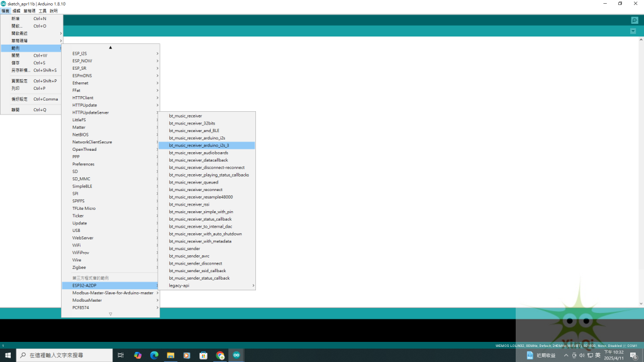Open the volume control tray icon
644x362 pixels.
pos(582,355)
